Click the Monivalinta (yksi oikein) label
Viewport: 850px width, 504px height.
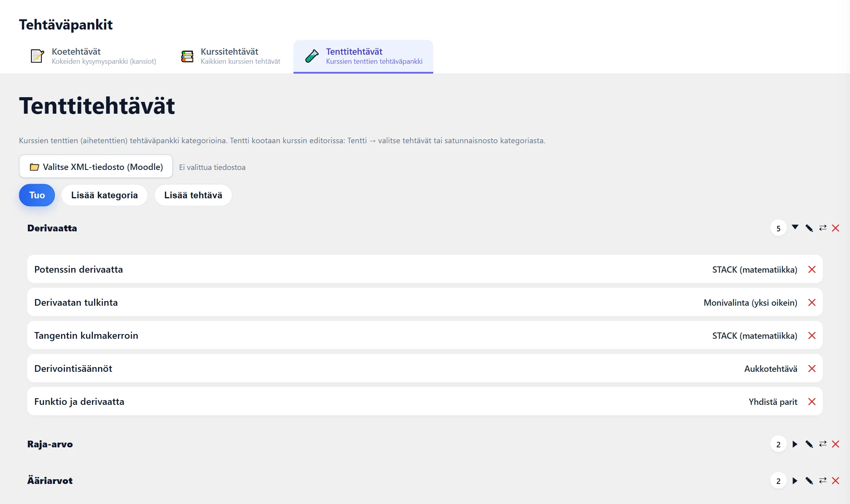(750, 303)
